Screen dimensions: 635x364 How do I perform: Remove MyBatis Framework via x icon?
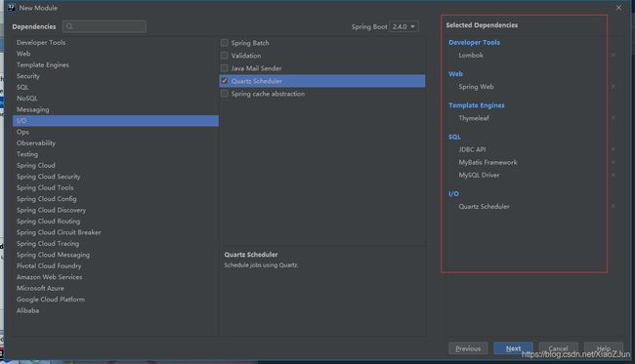tap(614, 162)
